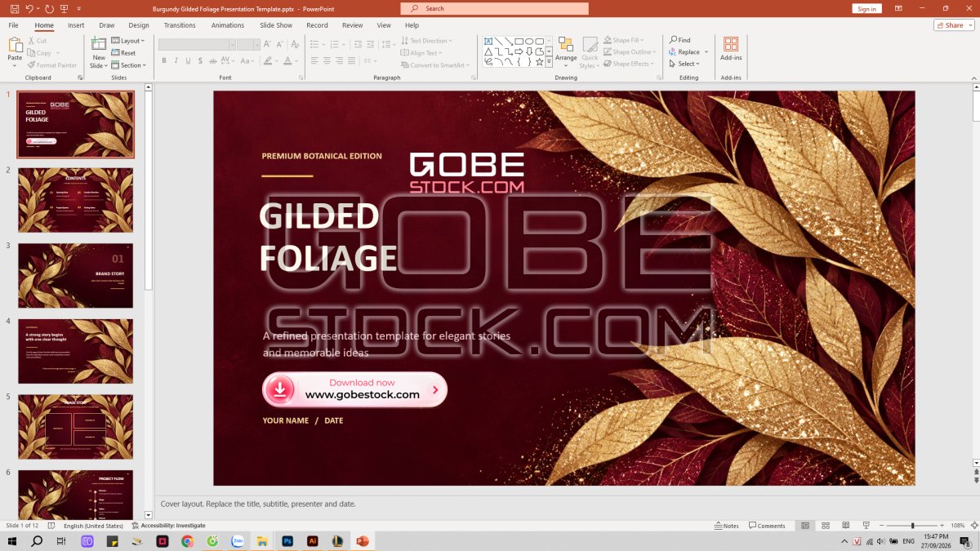Screen dimensions: 980x551
Task: Switch to the Insert tab
Action: click(x=76, y=25)
